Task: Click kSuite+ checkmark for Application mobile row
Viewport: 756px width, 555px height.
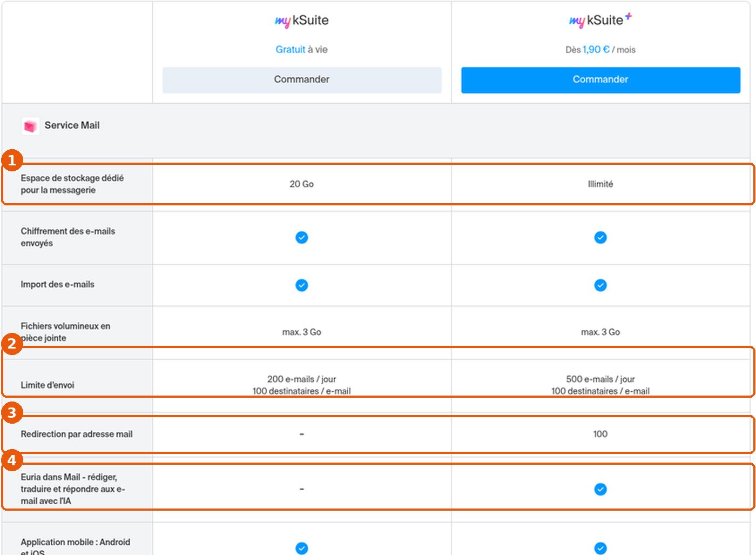Action: [x=600, y=548]
